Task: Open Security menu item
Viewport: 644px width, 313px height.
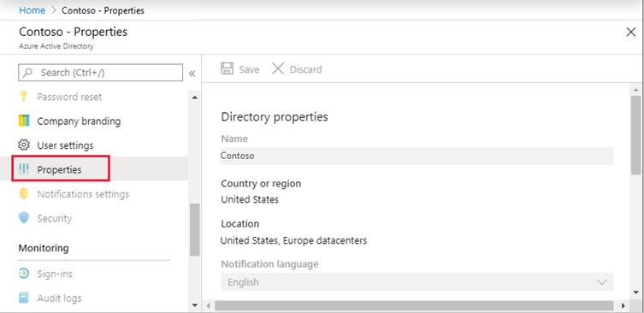Action: coord(54,218)
